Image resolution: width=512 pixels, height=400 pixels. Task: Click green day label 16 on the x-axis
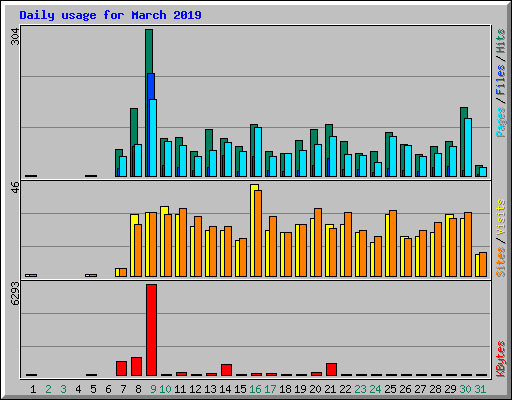click(x=255, y=389)
